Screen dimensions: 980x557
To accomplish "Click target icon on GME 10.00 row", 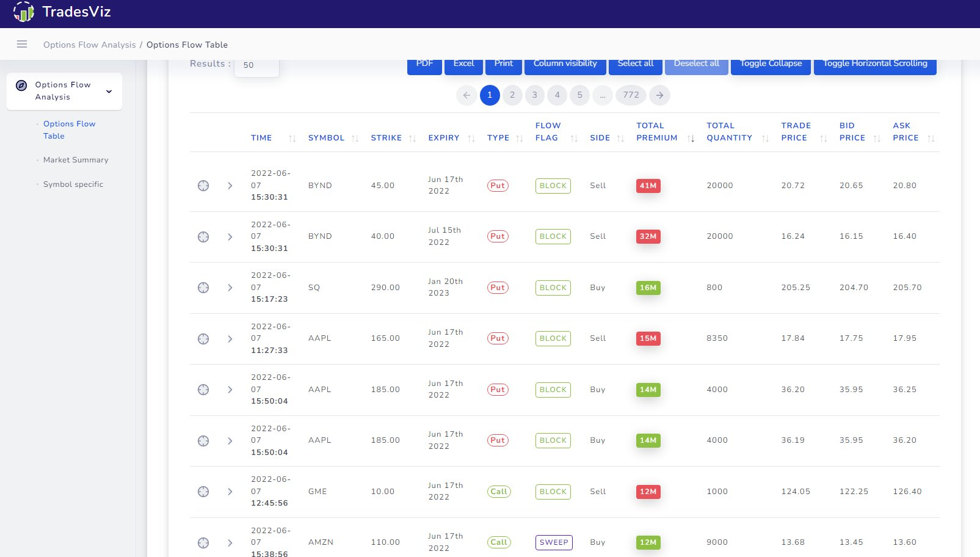I will (x=203, y=492).
